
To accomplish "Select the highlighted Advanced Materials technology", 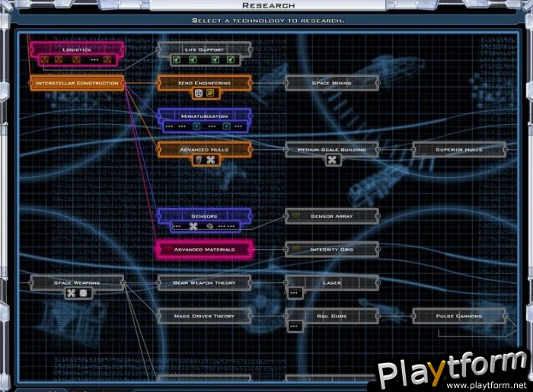I will [204, 249].
